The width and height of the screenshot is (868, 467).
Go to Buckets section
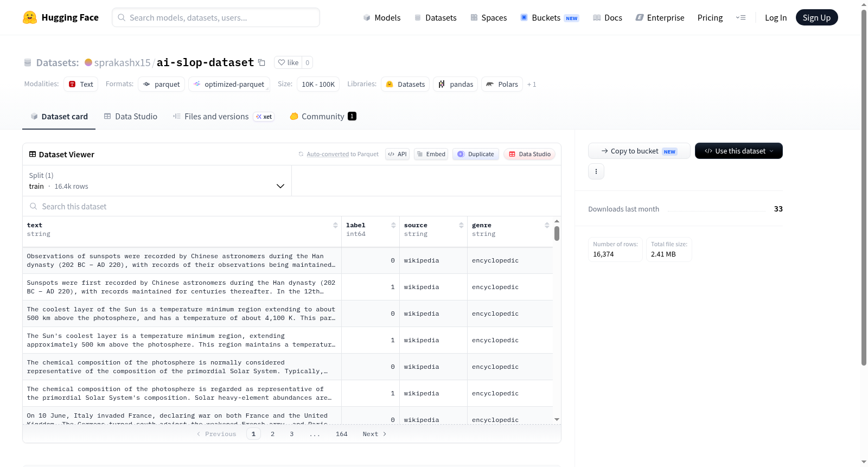550,17
